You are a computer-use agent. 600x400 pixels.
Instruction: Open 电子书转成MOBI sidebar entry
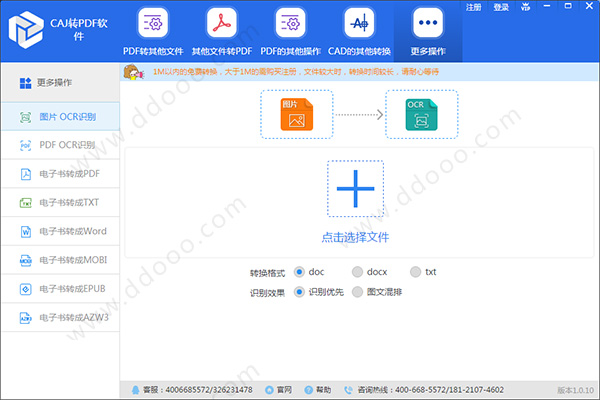(60, 260)
